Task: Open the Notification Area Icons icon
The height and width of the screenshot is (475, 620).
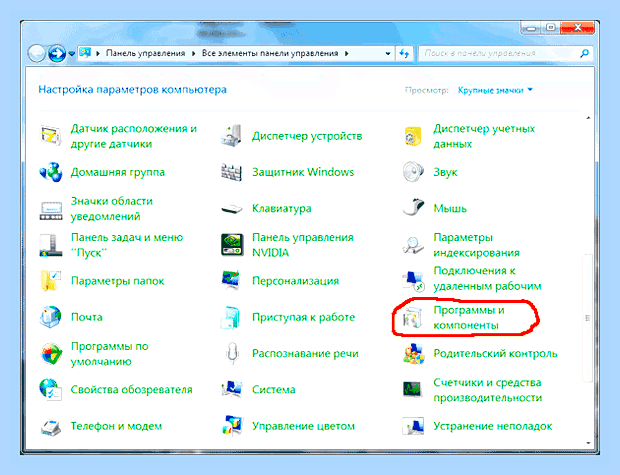Action: click(51, 210)
